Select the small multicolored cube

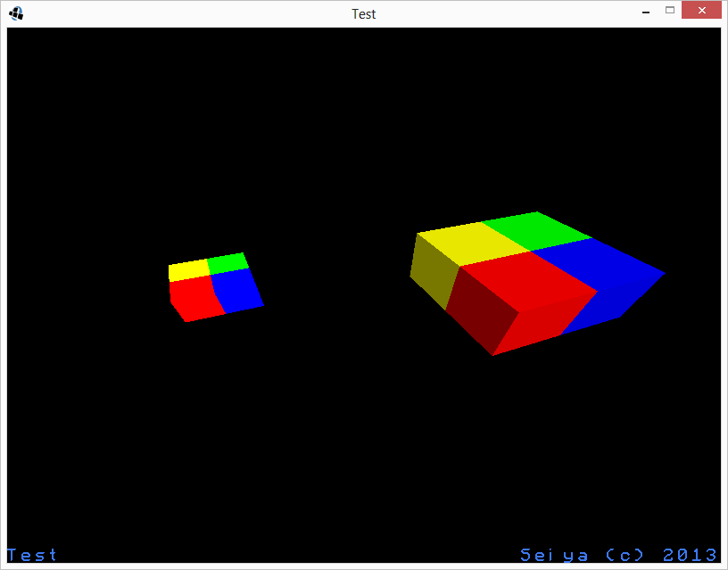[216, 287]
